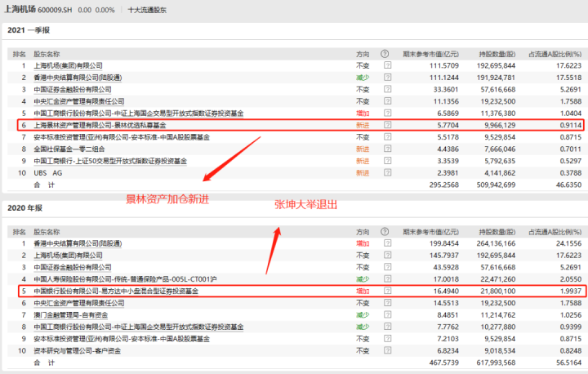Select the 上海机场 stock name in the header

[x=24, y=10]
